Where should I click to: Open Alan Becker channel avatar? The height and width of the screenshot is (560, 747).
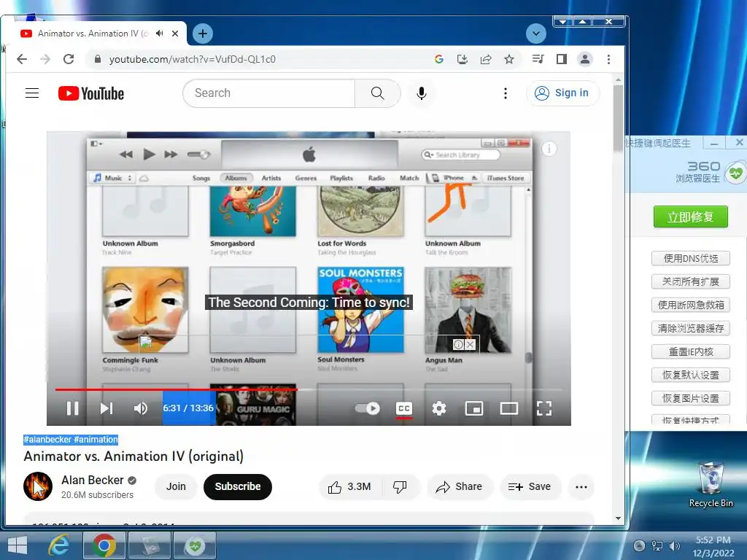pos(38,486)
